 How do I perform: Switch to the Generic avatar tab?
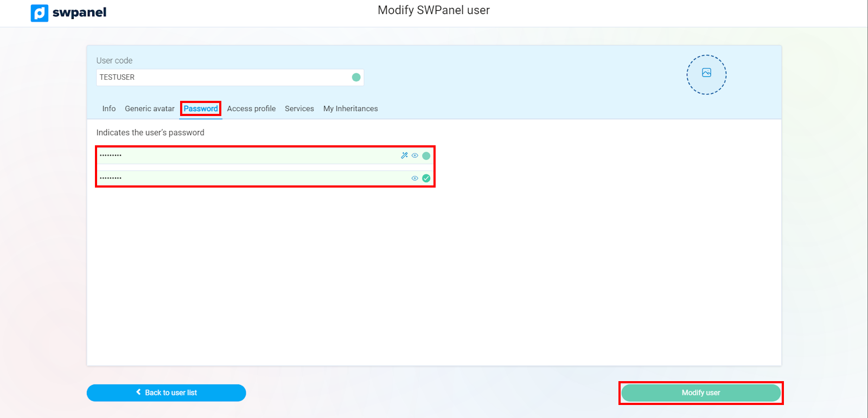[x=150, y=108]
